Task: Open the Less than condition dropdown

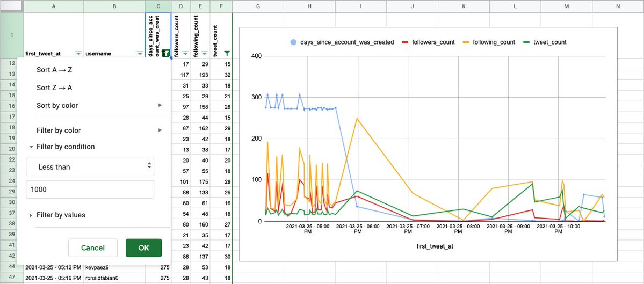Action: 90,167
